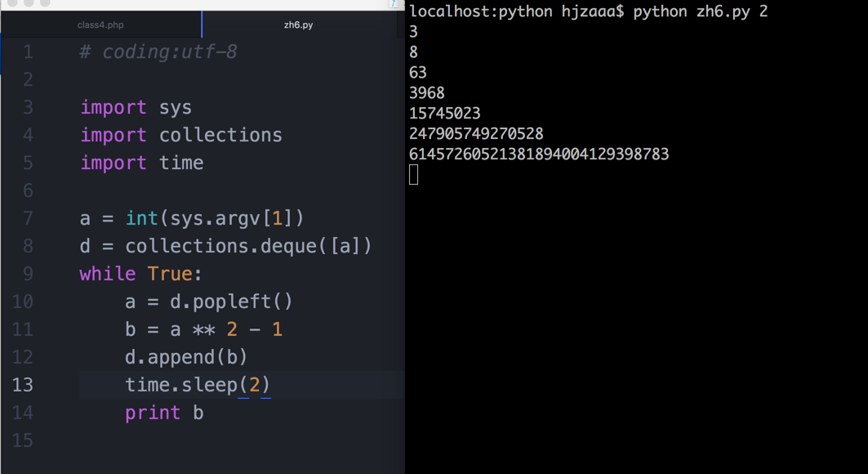This screenshot has height=474, width=868.
Task: Click the file icon in the title bar
Action: [x=393, y=3]
